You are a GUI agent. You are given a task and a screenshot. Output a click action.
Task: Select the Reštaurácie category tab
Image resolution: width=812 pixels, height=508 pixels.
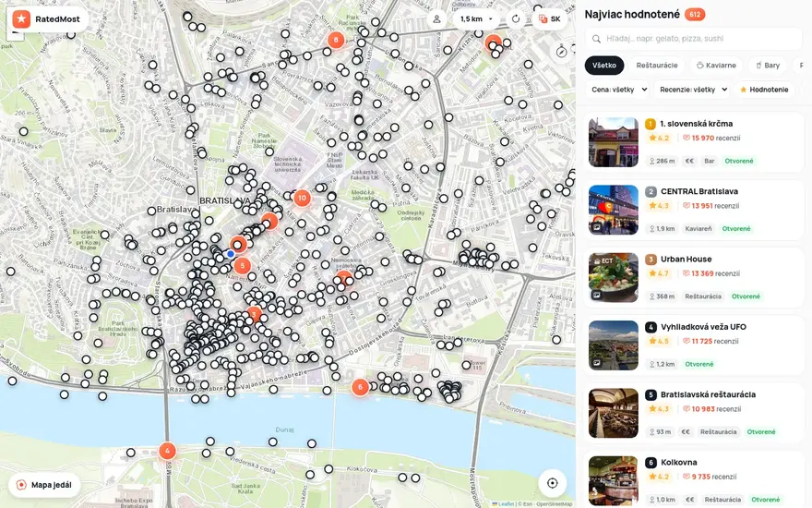657,66
